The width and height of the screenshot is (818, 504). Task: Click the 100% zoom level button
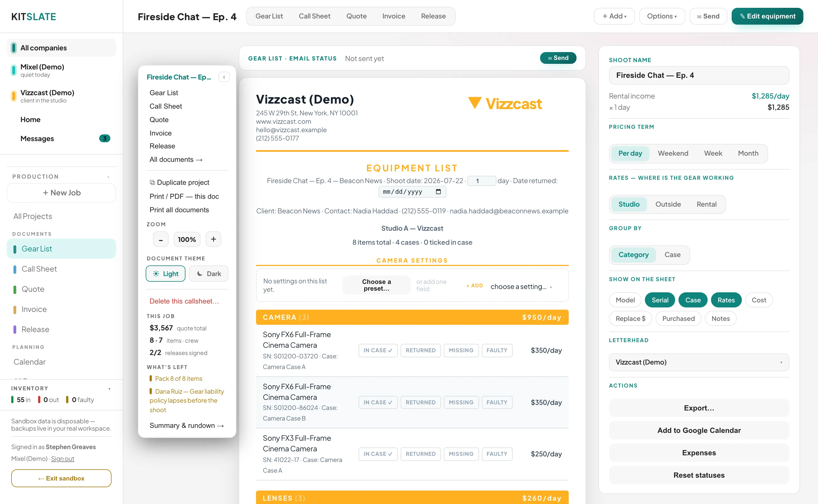(187, 239)
